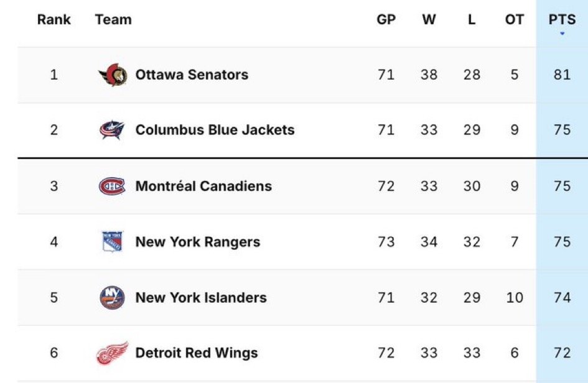
Task: Open the New York Rangers team page
Action: 198,242
